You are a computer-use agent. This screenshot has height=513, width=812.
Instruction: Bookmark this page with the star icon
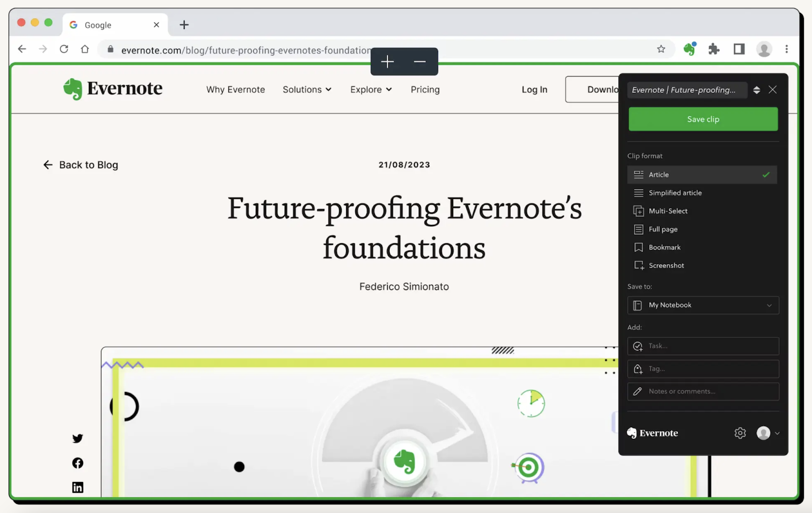661,49
